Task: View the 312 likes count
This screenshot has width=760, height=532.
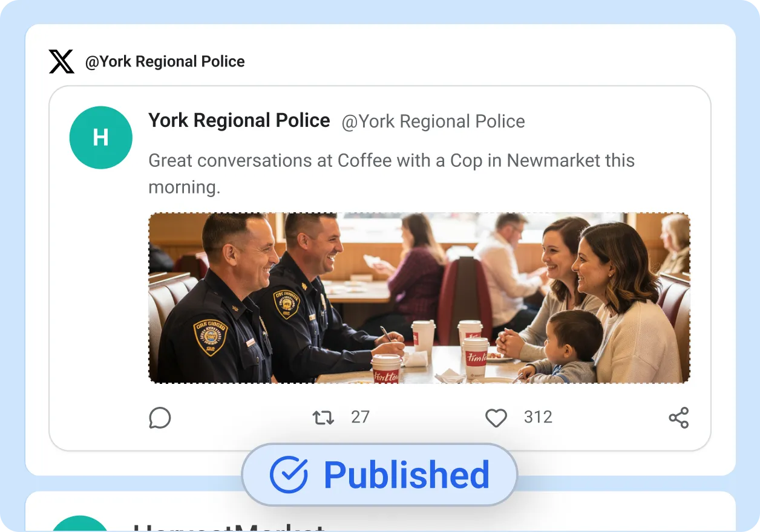Action: (538, 417)
